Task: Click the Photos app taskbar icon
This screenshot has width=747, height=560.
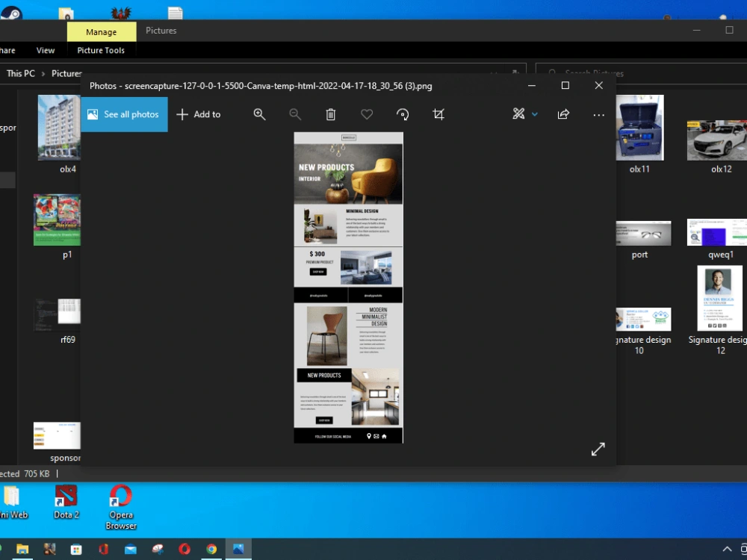Action: 238,549
